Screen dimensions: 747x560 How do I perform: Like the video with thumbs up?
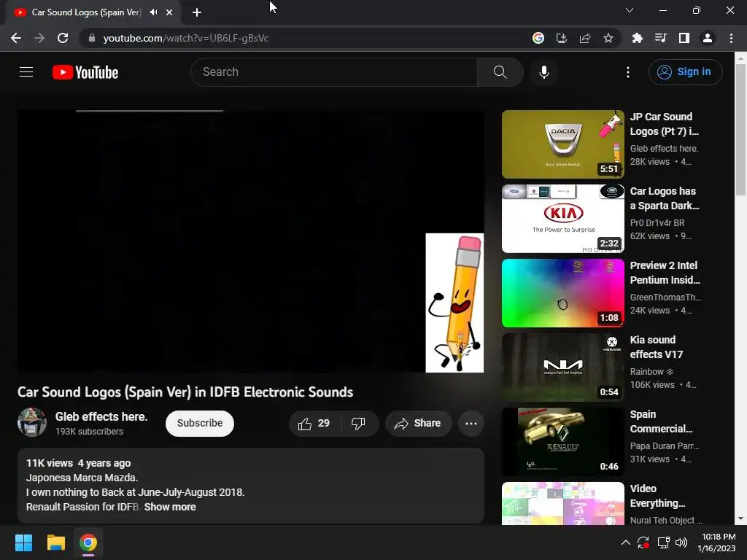point(314,424)
